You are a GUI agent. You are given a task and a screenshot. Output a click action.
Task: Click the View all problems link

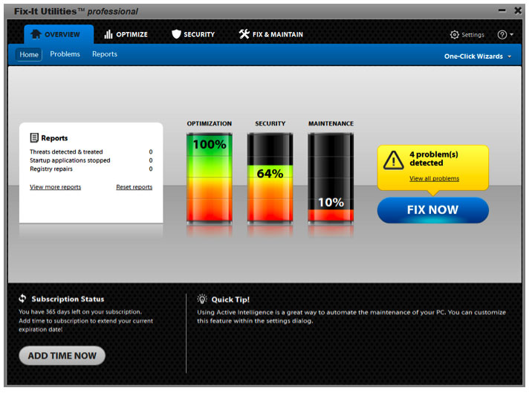434,178
